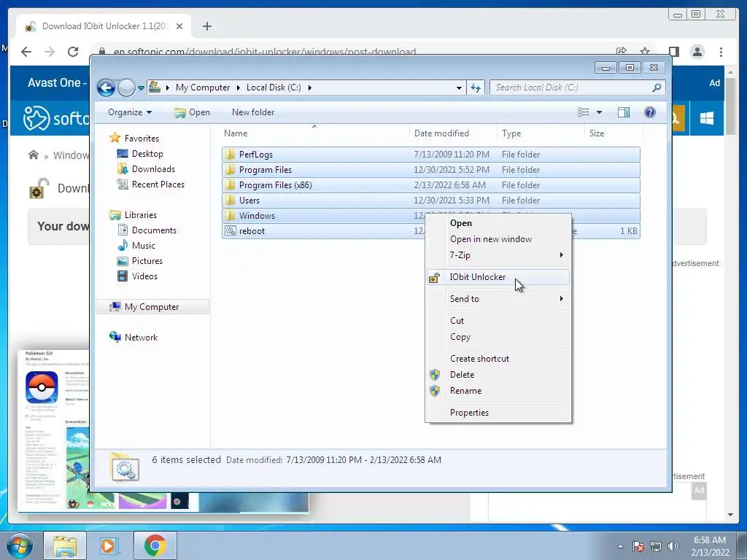Click the search magnifier icon in Explorer
This screenshot has width=747, height=560.
click(657, 87)
